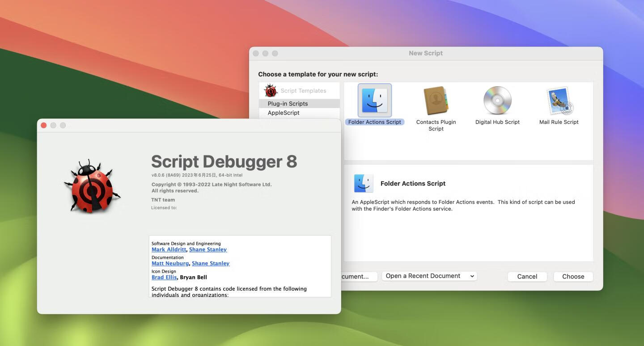Screen dimensions: 644x346
Task: Open the Shane Stanley link under Software Design
Action: [x=208, y=249]
